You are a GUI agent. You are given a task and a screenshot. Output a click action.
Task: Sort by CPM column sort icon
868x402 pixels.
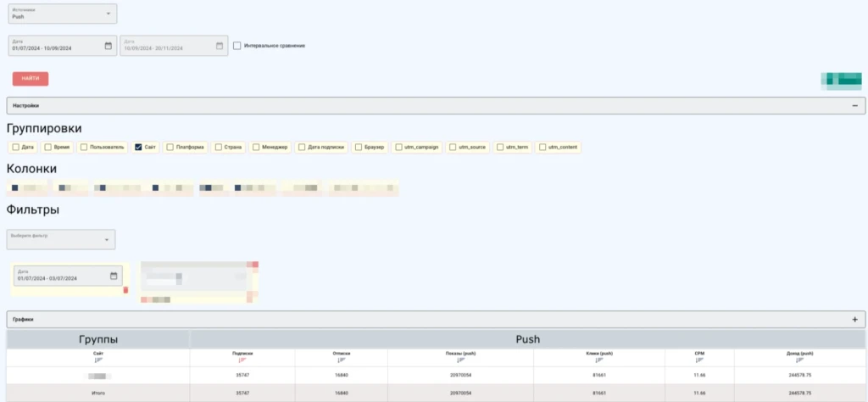[x=700, y=360]
